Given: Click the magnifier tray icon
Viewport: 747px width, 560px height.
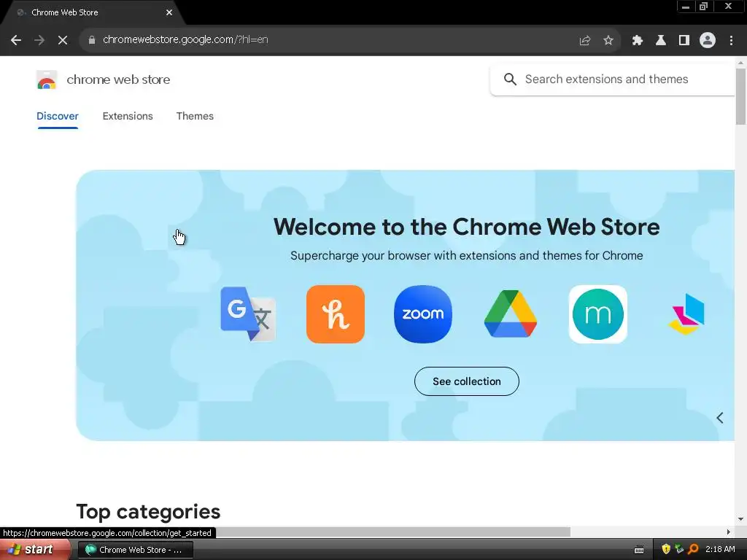Looking at the screenshot, I should [x=693, y=549].
